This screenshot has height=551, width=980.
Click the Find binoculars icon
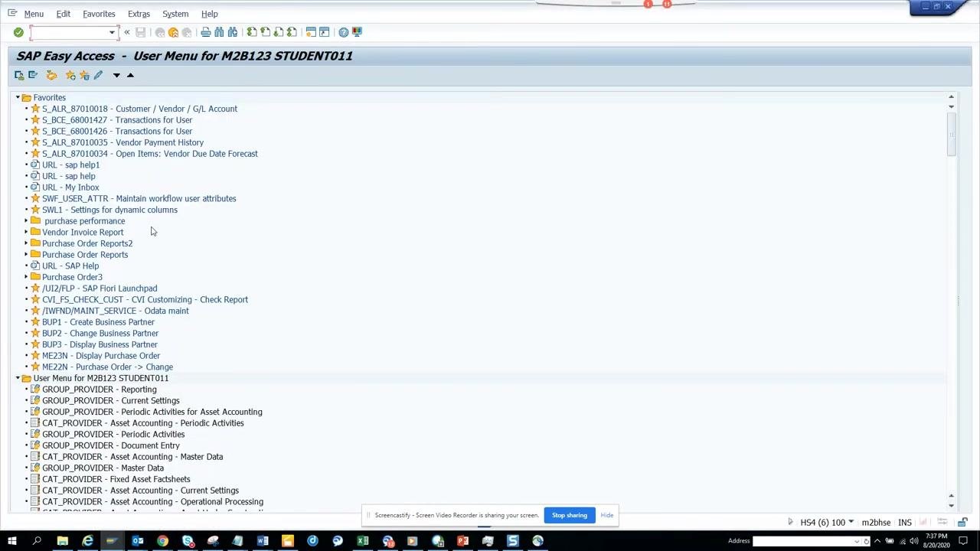[219, 32]
